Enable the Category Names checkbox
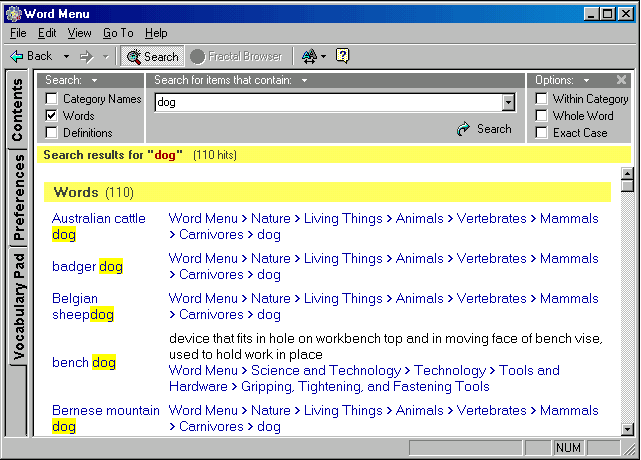Image resolution: width=641 pixels, height=460 pixels. point(52,99)
